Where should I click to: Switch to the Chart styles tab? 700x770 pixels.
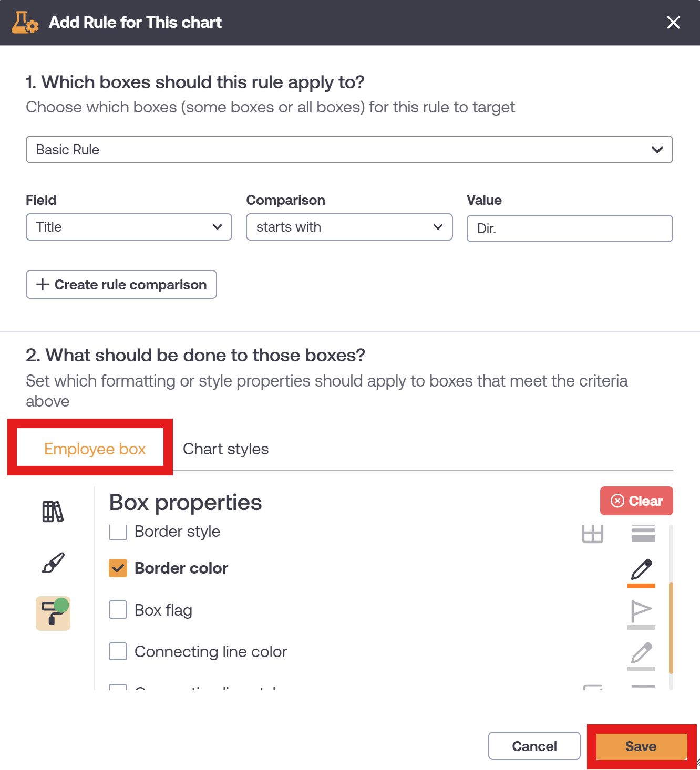point(226,449)
